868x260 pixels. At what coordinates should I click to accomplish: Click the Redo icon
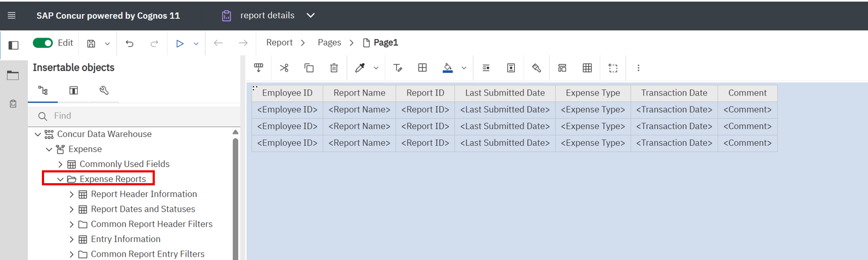point(154,44)
